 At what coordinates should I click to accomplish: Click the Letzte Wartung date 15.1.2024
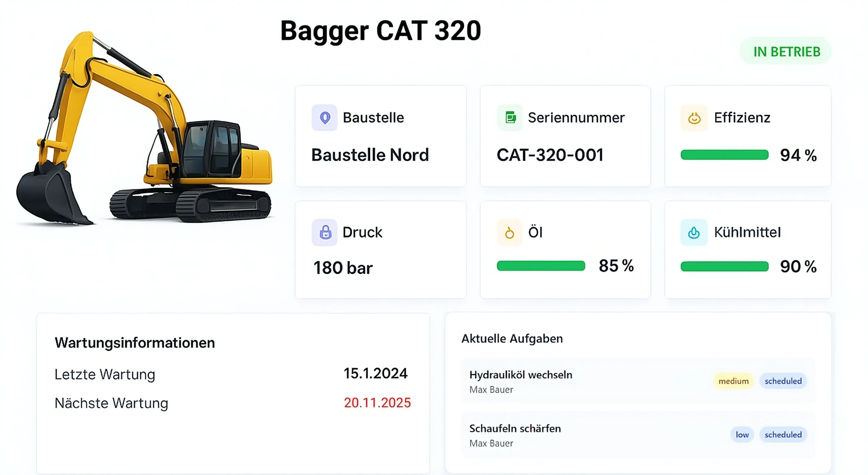(375, 374)
